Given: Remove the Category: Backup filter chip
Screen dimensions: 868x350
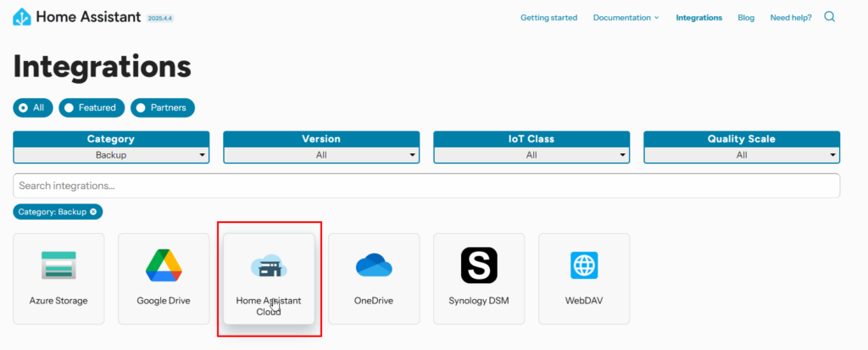Looking at the screenshot, I should [93, 212].
